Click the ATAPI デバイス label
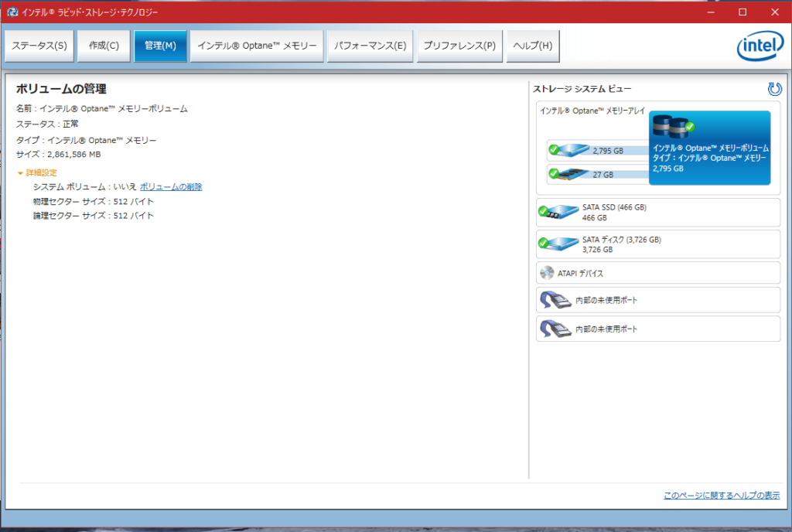This screenshot has width=792, height=532. pos(580,273)
